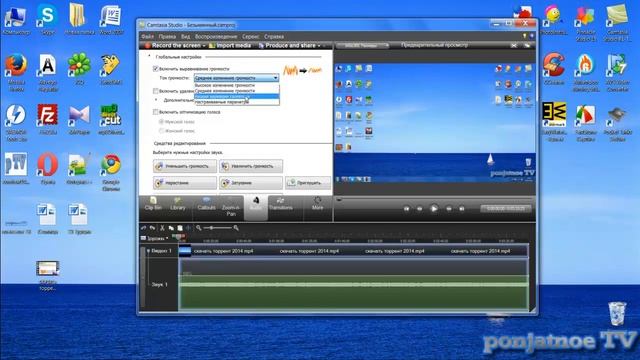Click the silence button (Приглушить)
Screen dimensions: 640x360
[308, 183]
